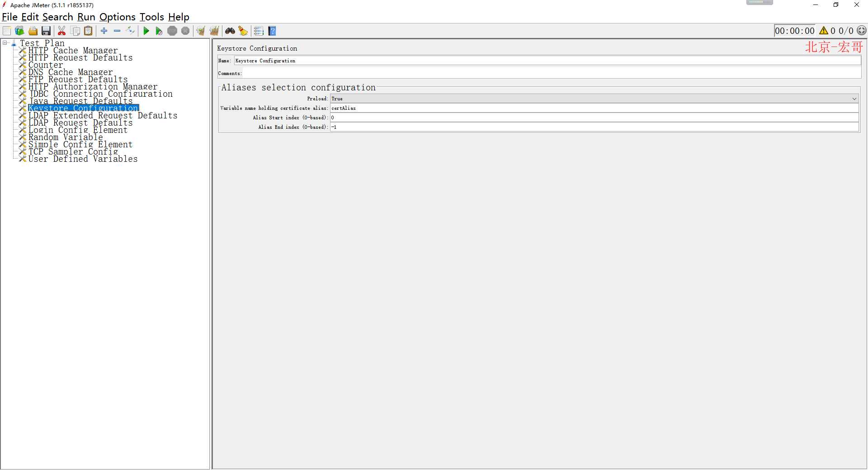Open the Function Helper list icon

tap(259, 31)
